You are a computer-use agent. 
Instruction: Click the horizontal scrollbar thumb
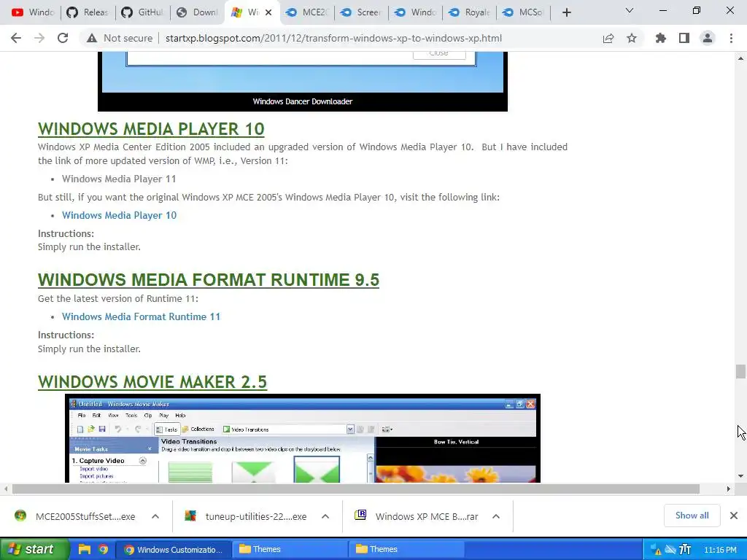355,489
